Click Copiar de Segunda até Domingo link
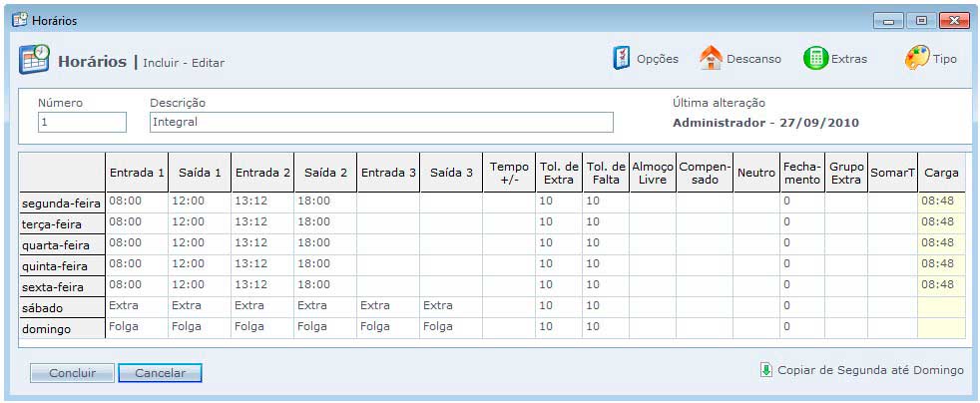The width and height of the screenshot is (980, 403). [870, 370]
